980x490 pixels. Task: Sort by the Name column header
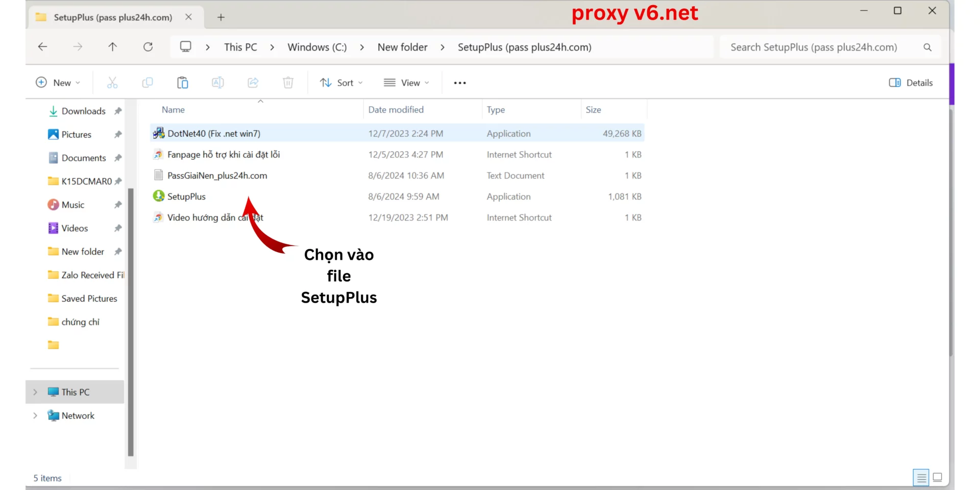click(173, 110)
